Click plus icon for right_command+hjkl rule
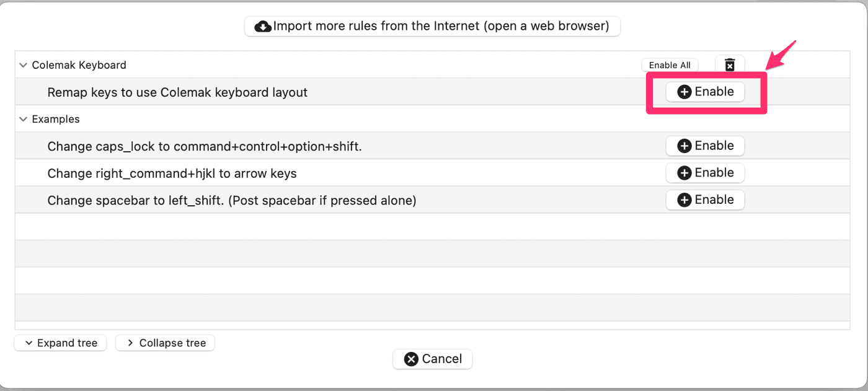 point(684,173)
